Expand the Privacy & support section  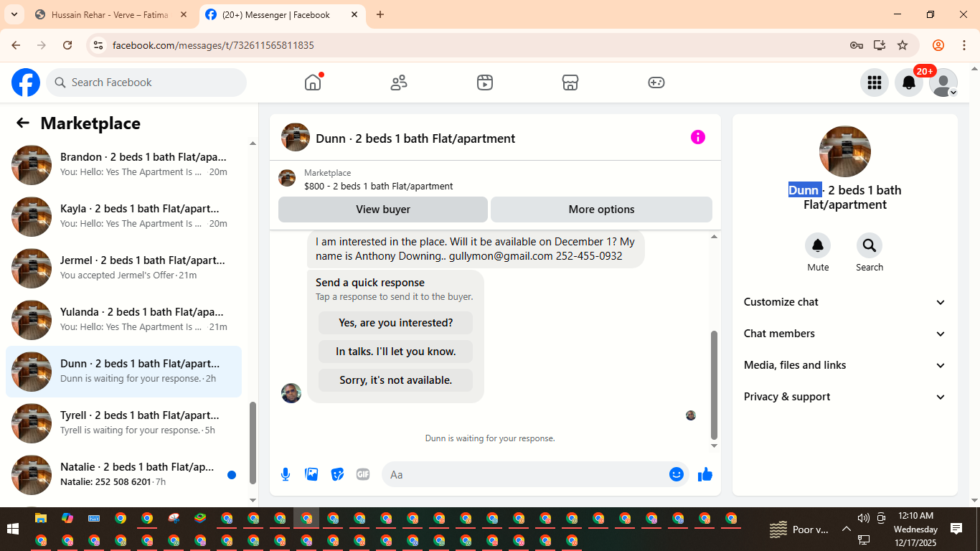click(x=845, y=397)
